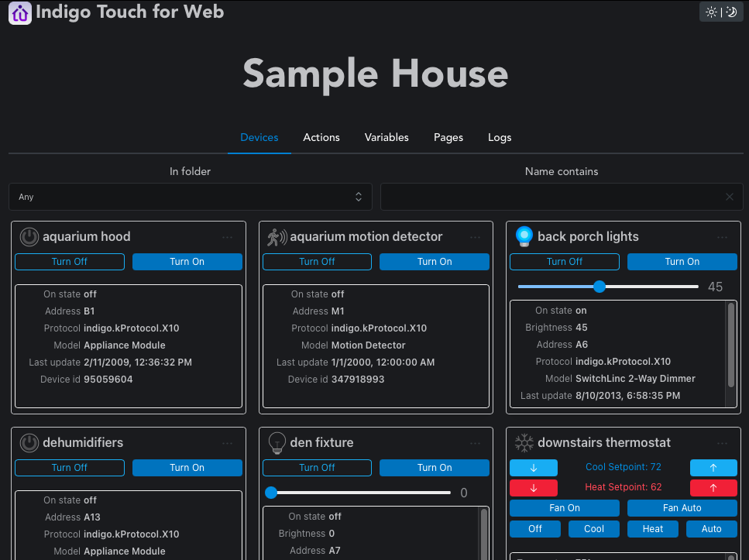
Task: Open downstairs thermostat options menu
Action: click(722, 443)
